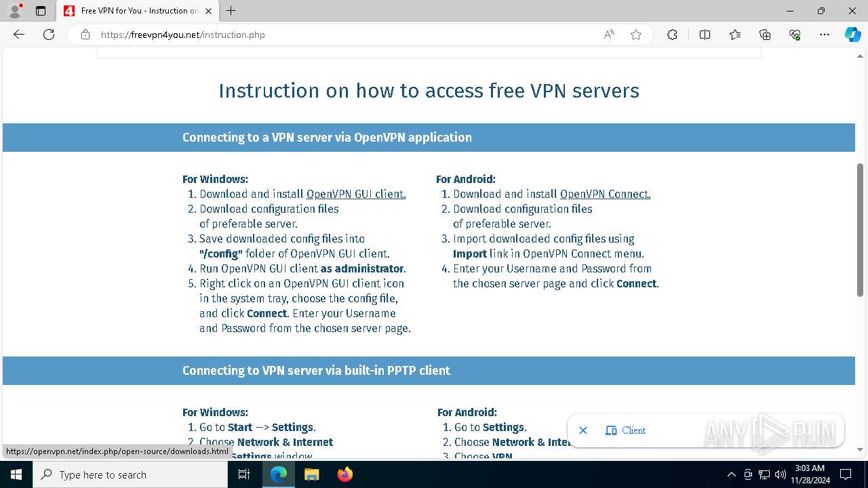Open the volume tray icon
The image size is (868, 488).
[x=781, y=474]
